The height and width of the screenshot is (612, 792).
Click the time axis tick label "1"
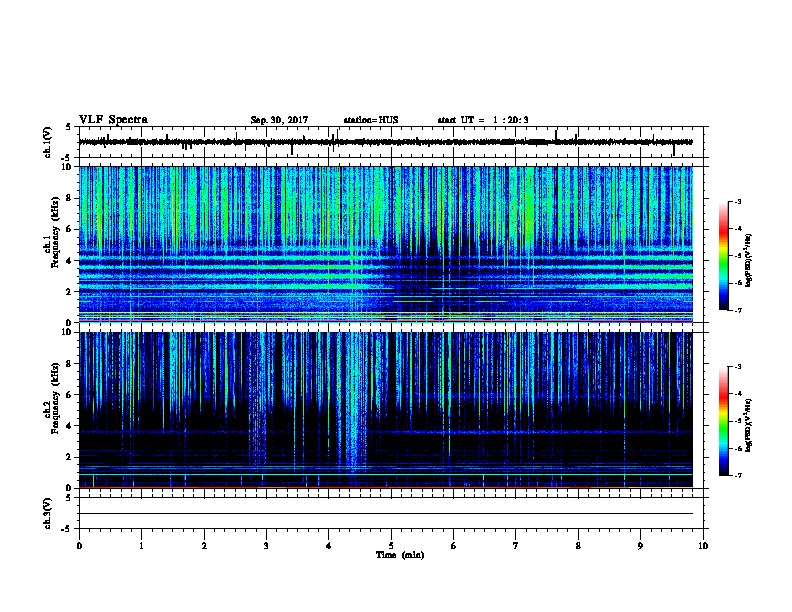[x=141, y=546]
